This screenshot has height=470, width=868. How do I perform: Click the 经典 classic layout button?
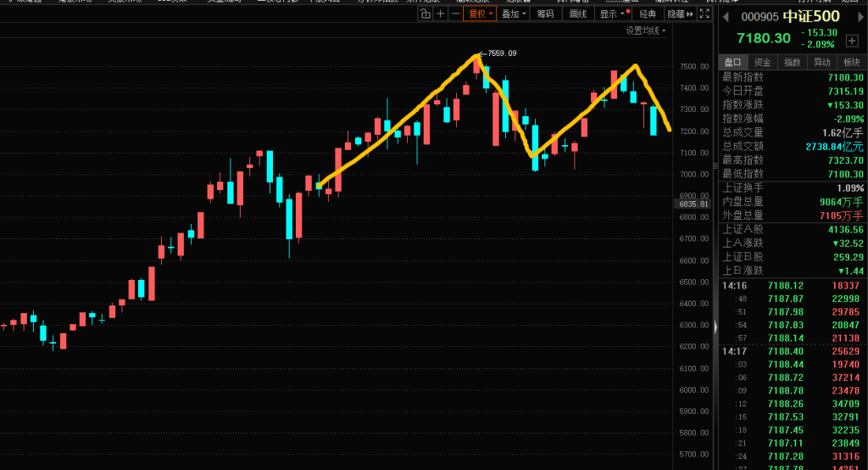(648, 14)
